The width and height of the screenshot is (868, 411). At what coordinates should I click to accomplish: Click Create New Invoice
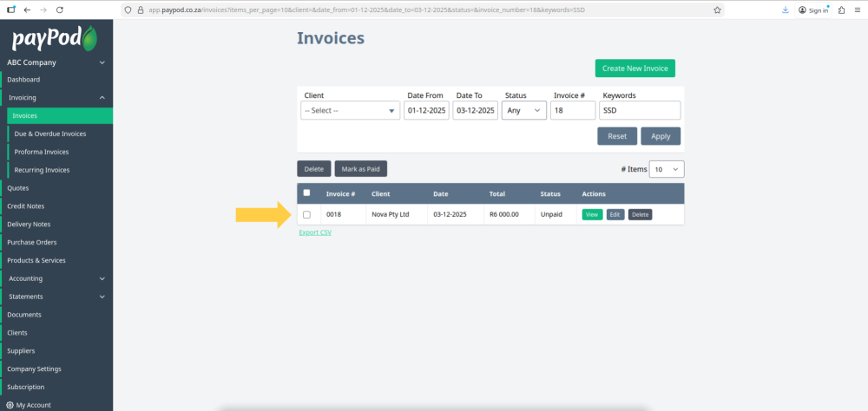tap(635, 68)
